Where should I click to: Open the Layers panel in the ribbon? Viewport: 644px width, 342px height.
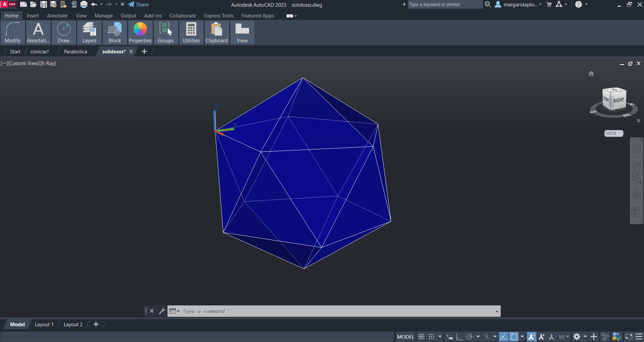(89, 33)
